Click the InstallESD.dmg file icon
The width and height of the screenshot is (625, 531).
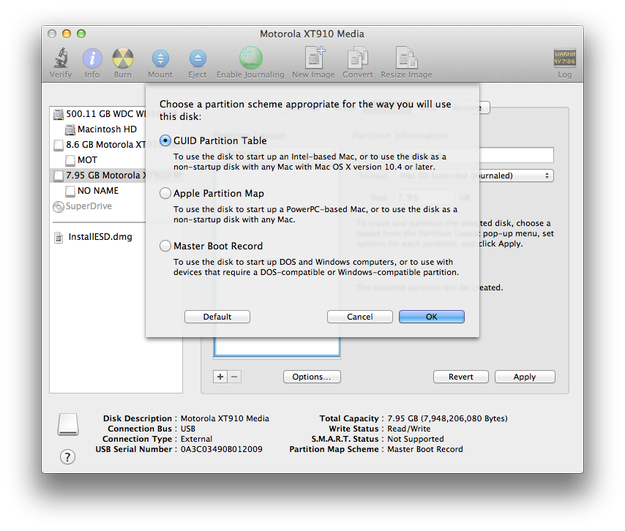[59, 237]
